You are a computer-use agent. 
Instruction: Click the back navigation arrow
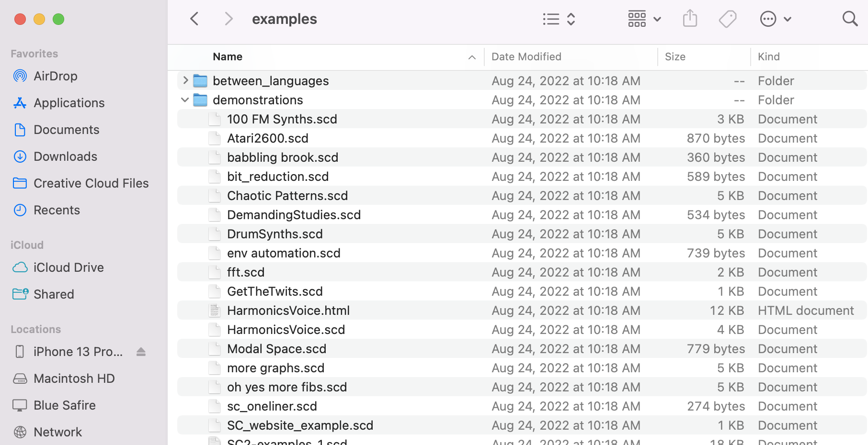194,18
